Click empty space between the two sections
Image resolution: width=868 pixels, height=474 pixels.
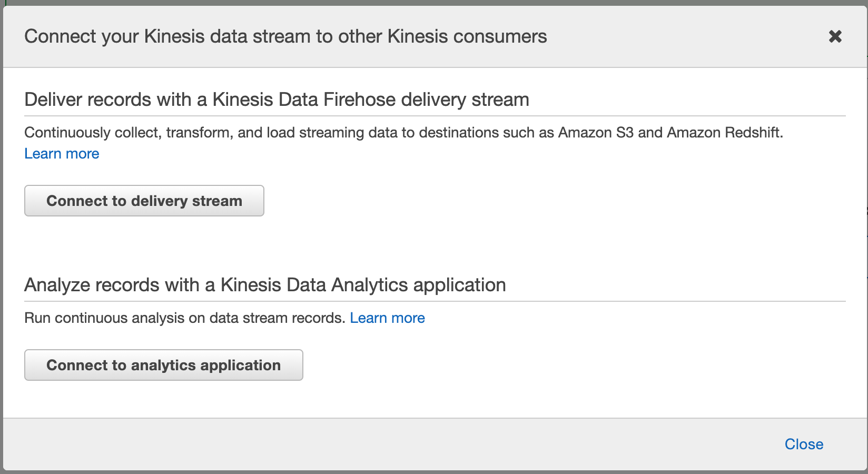tap(421, 245)
